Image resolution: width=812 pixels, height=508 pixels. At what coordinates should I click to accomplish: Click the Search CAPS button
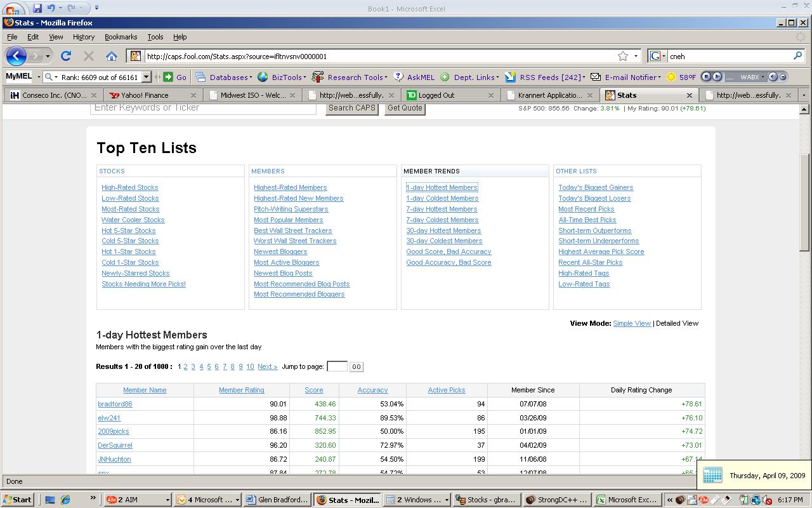coord(352,108)
